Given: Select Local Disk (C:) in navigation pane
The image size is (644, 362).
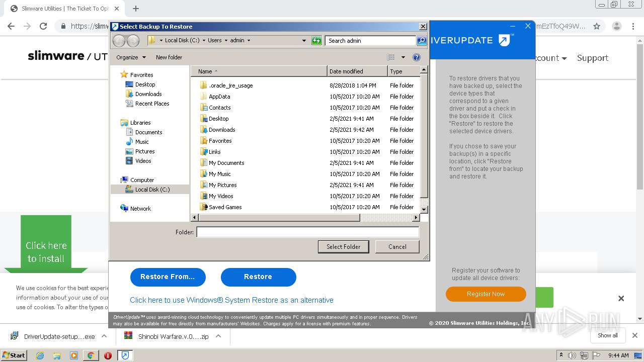Looking at the screenshot, I should (x=152, y=190).
